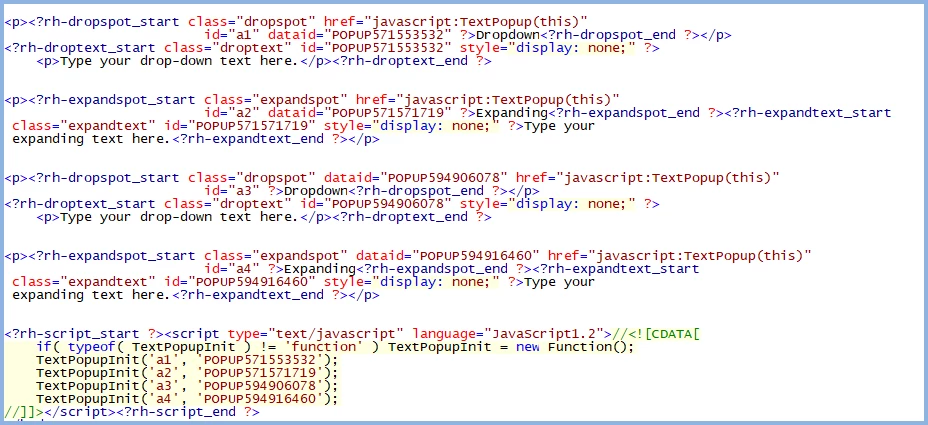
Task: Click id="POPUP571571719" in the expandtext line
Action: pyautogui.click(x=240, y=126)
